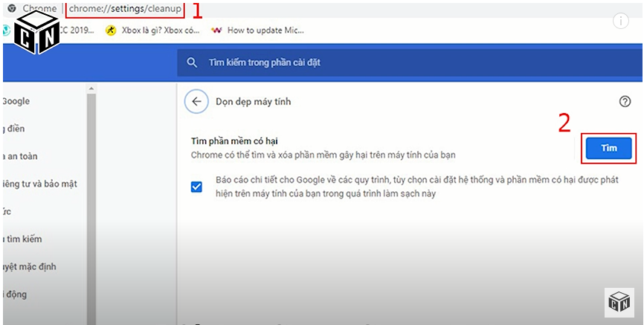Open the CC 2019 bookmark
This screenshot has height=325, width=644.
click(77, 30)
